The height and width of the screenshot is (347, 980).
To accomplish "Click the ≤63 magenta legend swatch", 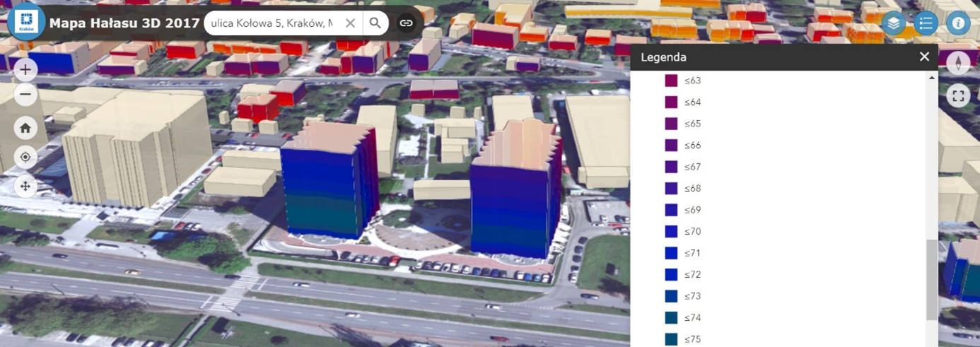I will (671, 81).
